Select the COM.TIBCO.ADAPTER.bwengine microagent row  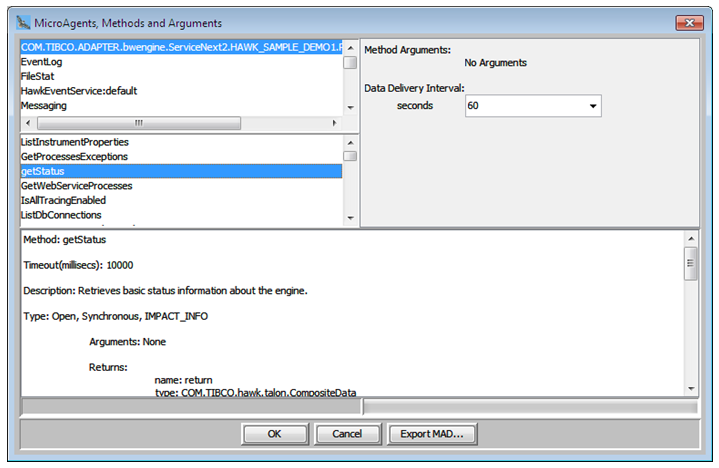[181, 47]
